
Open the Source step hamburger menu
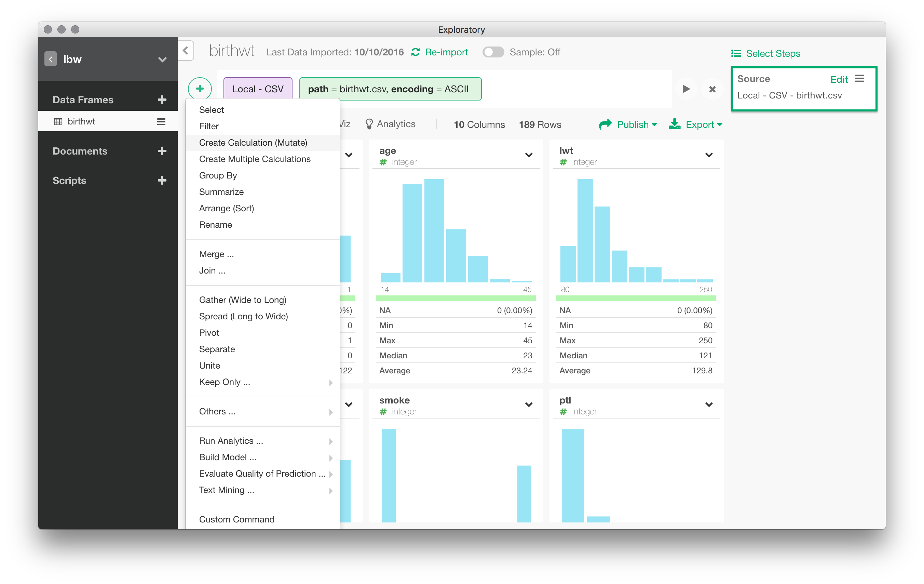click(859, 79)
